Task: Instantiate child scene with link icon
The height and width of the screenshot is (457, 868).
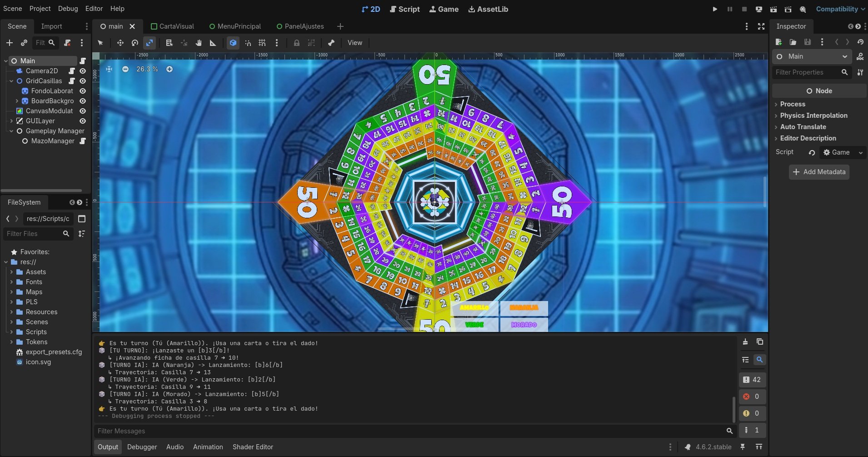Action: [x=24, y=43]
